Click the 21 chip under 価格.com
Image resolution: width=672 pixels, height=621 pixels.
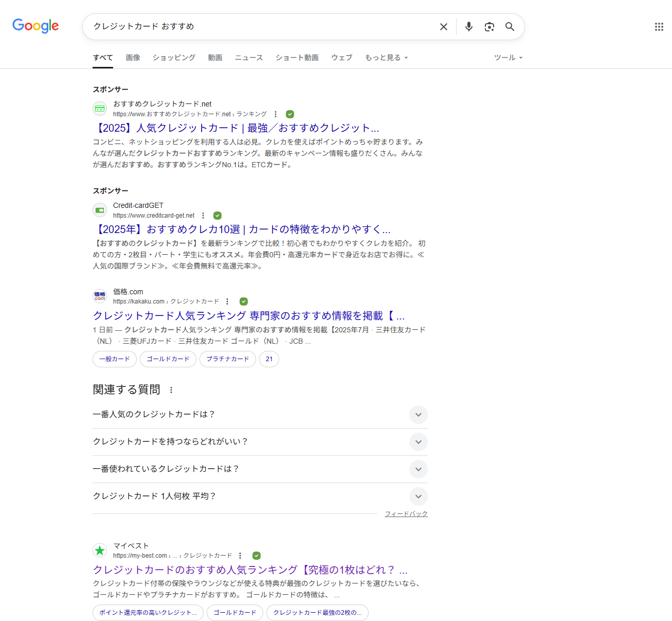tap(269, 359)
